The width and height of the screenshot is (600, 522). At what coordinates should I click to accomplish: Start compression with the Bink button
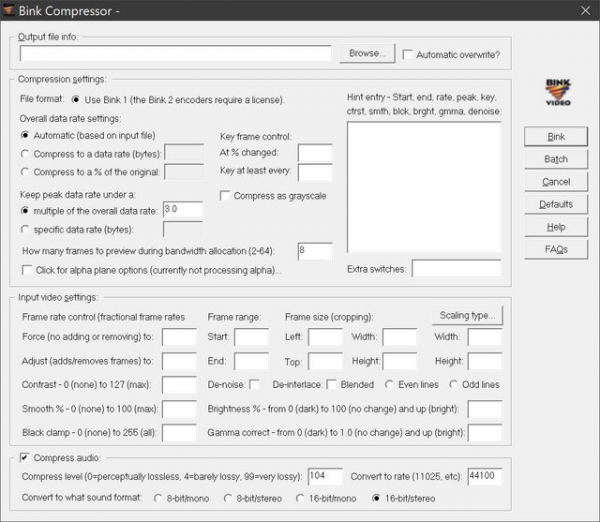pos(556,137)
